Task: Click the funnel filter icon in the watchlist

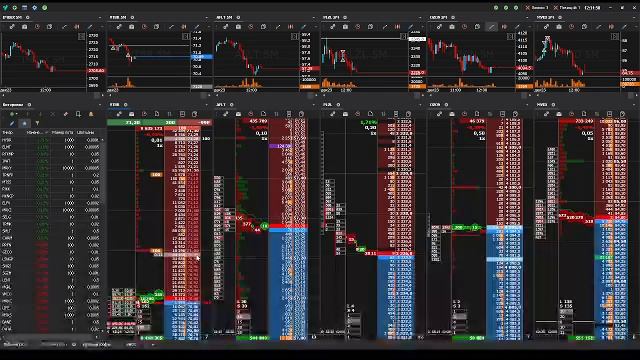Action: (x=37, y=123)
